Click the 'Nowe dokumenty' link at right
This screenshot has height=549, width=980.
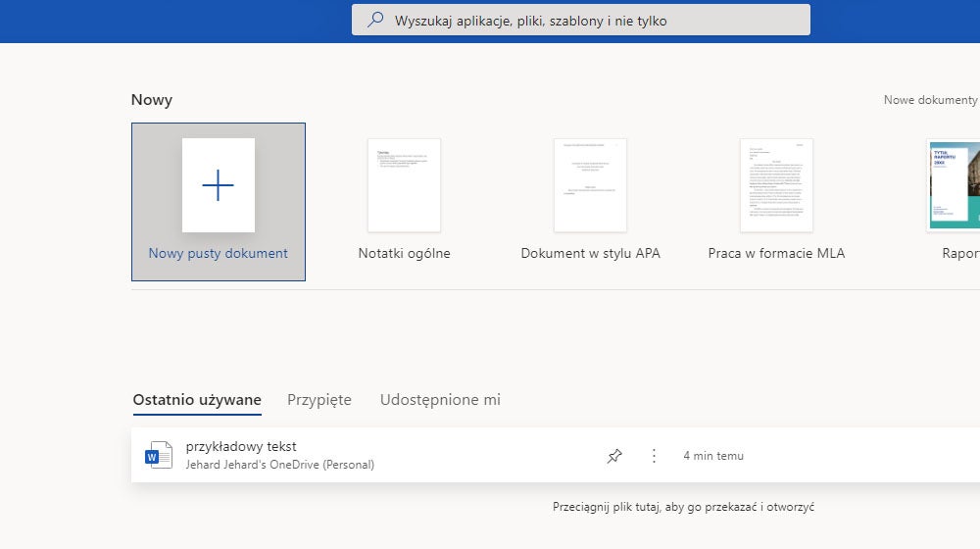(930, 100)
